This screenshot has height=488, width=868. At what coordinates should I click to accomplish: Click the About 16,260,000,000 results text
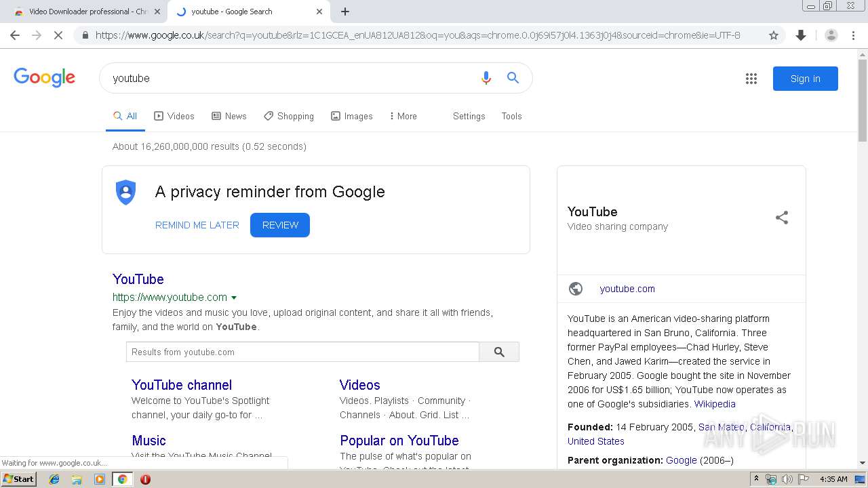click(210, 146)
